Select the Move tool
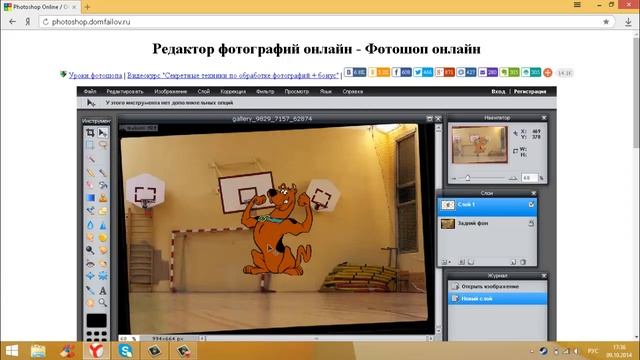The width and height of the screenshot is (640, 360). [x=103, y=133]
